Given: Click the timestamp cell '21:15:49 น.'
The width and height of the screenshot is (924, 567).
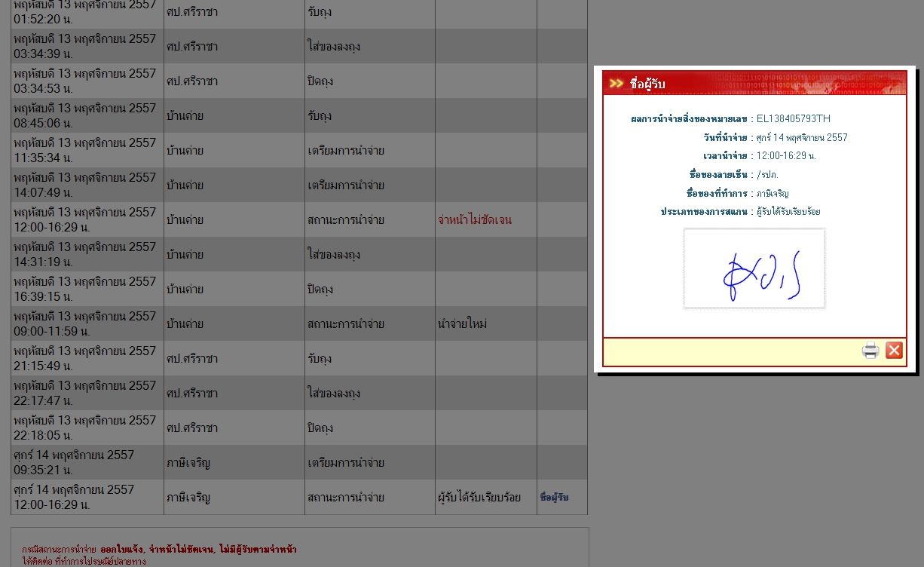Looking at the screenshot, I should coord(87,358).
